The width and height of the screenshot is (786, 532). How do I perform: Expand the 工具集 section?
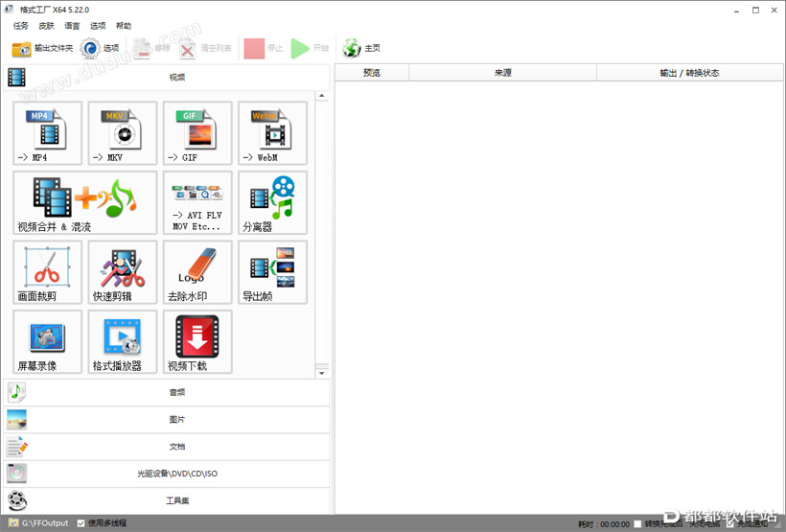[x=166, y=500]
